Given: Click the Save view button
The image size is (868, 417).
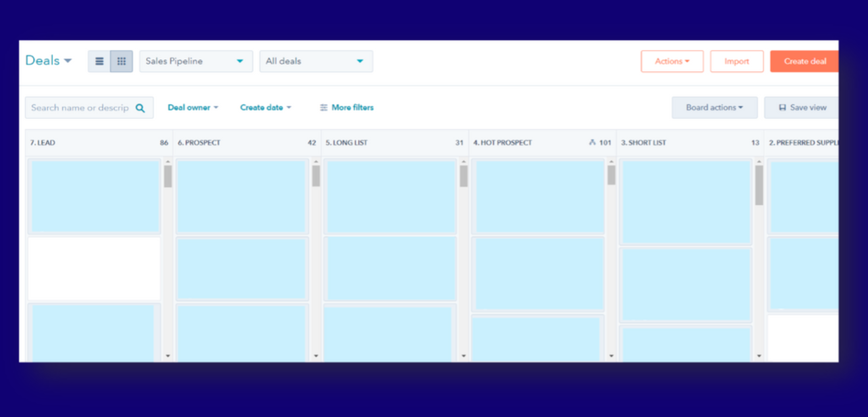Looking at the screenshot, I should click(801, 107).
